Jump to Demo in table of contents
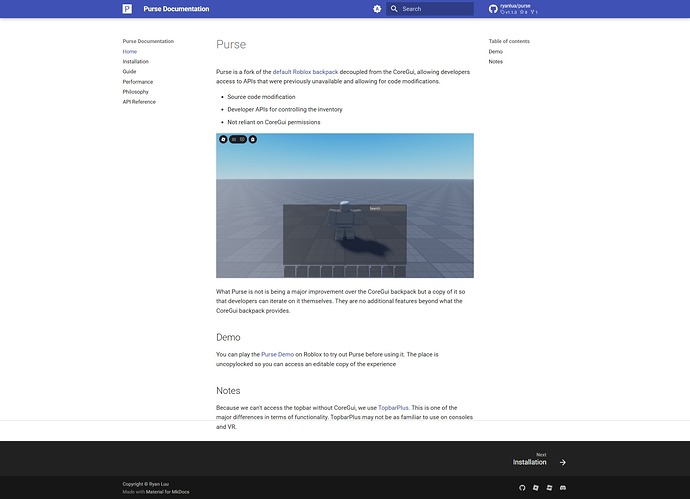690x499 pixels. click(495, 51)
